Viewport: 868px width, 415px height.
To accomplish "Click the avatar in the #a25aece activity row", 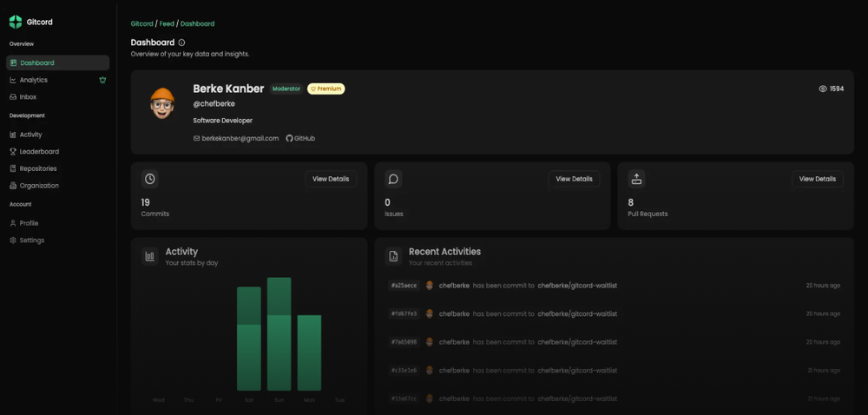I will click(430, 286).
